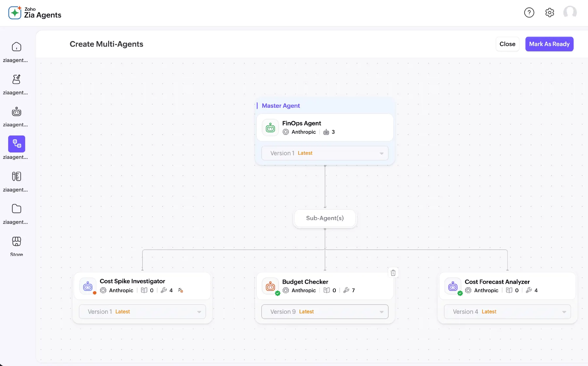
Task: Click the Close button
Action: (x=507, y=44)
